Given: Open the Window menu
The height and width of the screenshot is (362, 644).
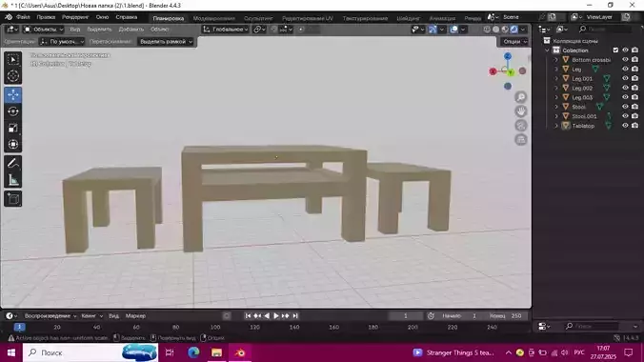Looking at the screenshot, I should (102, 17).
